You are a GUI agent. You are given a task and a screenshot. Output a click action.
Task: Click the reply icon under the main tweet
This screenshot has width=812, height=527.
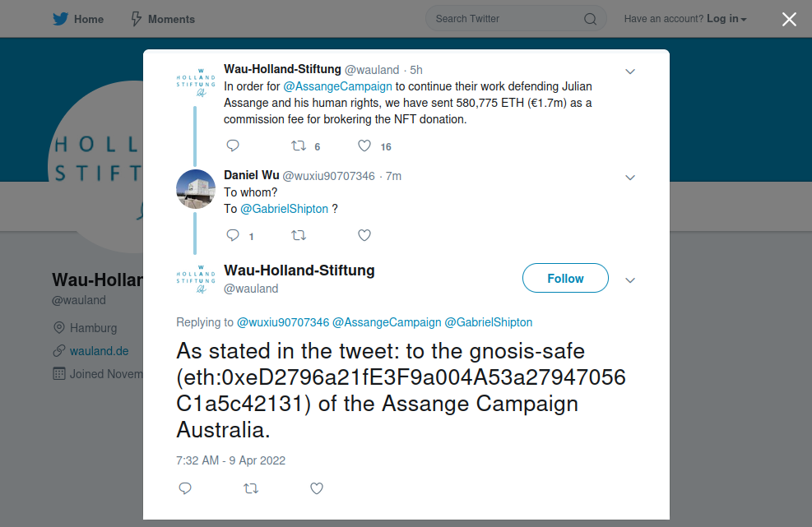point(185,488)
